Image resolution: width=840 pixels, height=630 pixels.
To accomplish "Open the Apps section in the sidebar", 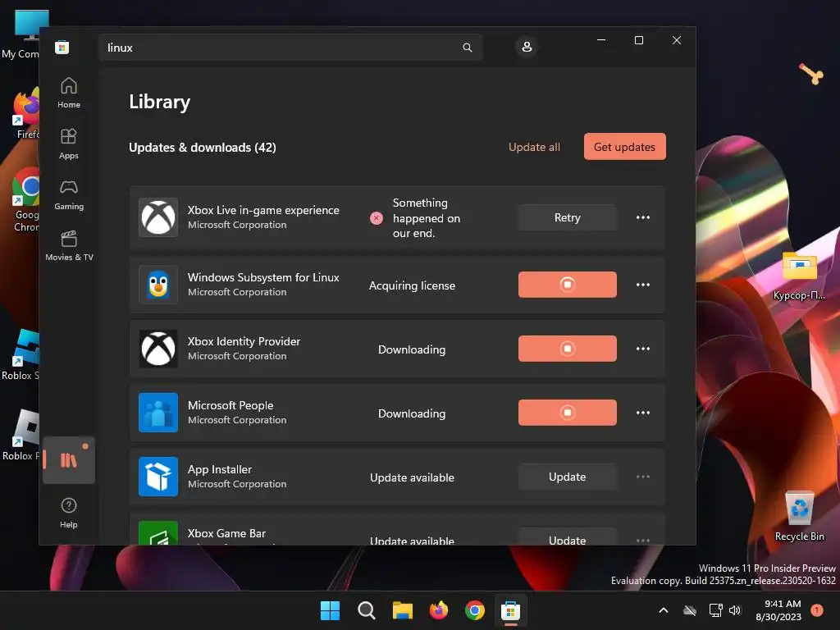I will 69,144.
